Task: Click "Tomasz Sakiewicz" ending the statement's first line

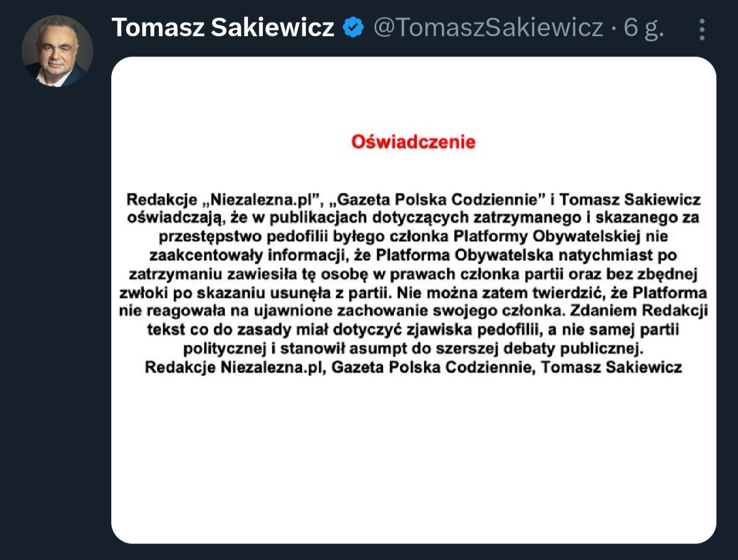Action: [x=630, y=199]
